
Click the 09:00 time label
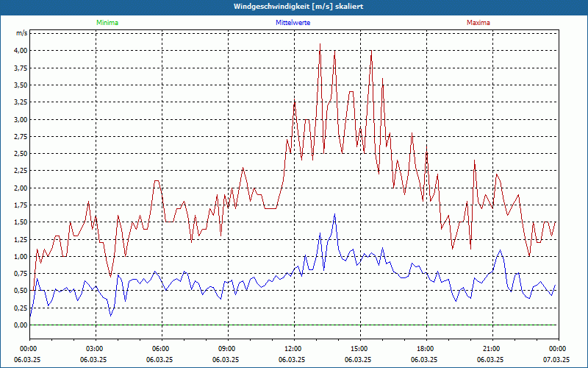[x=228, y=349]
